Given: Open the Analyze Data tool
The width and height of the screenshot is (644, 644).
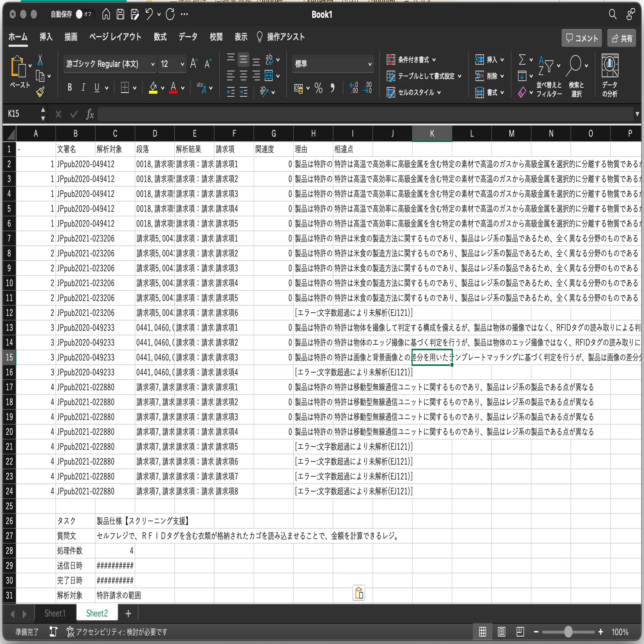Looking at the screenshot, I should pyautogui.click(x=610, y=76).
